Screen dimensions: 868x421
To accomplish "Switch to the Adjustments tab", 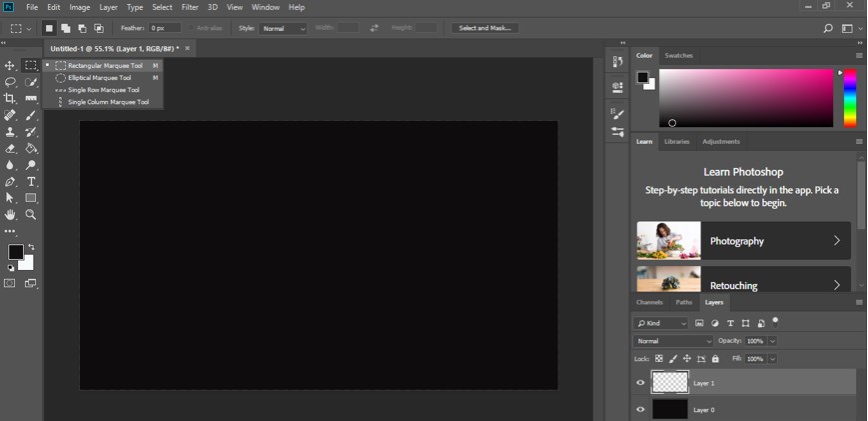I will pyautogui.click(x=721, y=142).
